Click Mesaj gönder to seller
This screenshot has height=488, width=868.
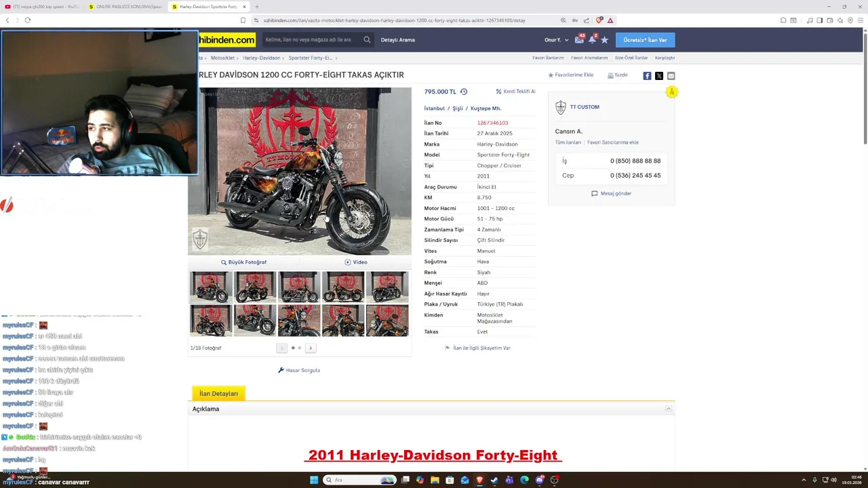(x=612, y=193)
